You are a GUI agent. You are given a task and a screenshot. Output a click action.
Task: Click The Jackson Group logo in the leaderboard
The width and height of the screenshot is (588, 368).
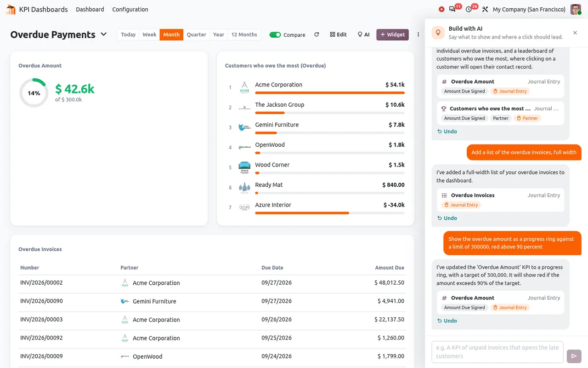[244, 107]
